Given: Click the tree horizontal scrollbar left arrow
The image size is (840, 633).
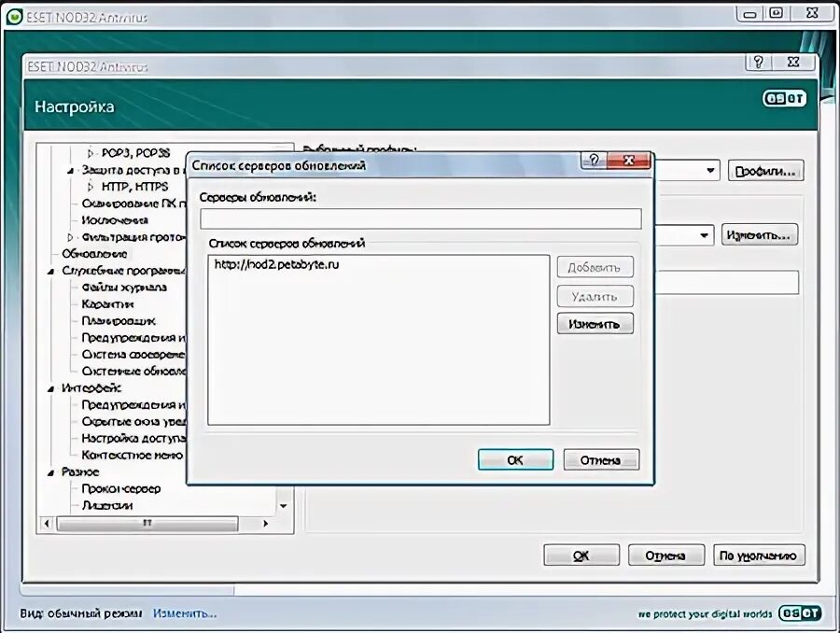Looking at the screenshot, I should point(47,523).
